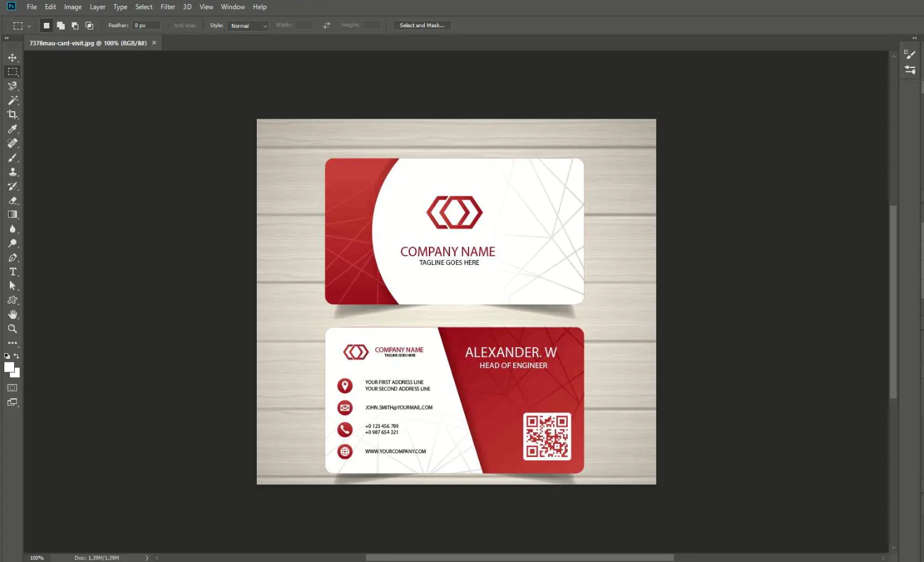Screen dimensions: 924x562
Task: Click the Photoshop logo icon
Action: tap(11, 6)
